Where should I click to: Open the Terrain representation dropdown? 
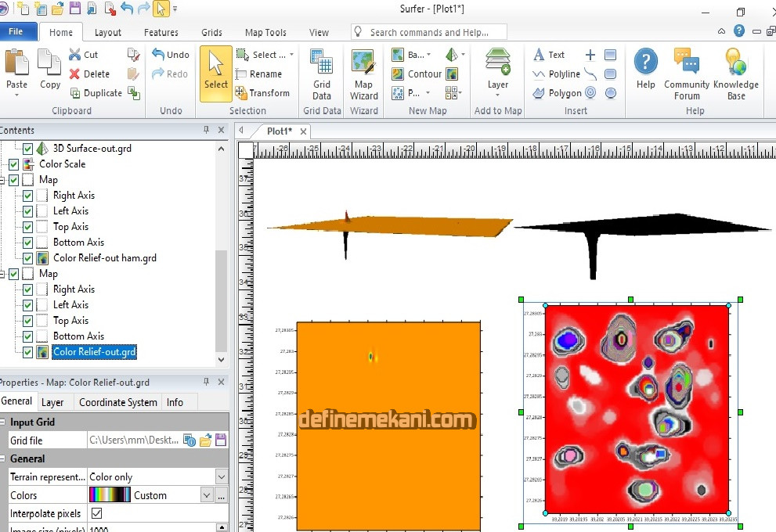pos(221,477)
